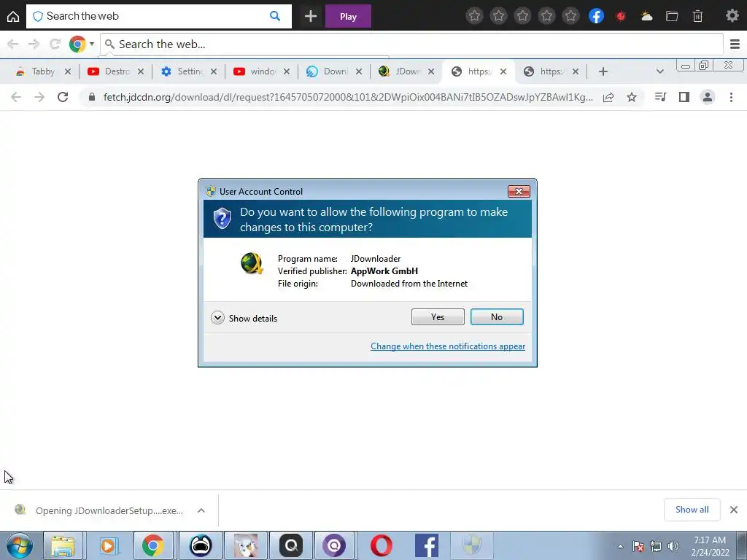The width and height of the screenshot is (747, 560).
Task: Open the Windows Start menu
Action: coord(19,545)
